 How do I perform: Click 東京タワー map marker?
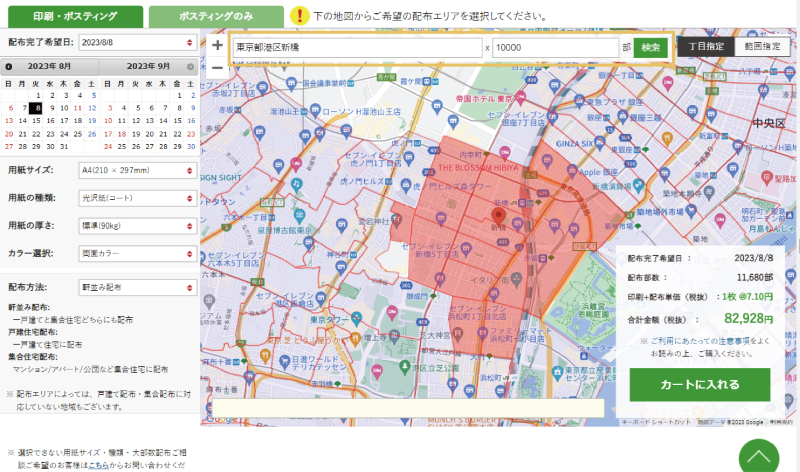(x=357, y=320)
